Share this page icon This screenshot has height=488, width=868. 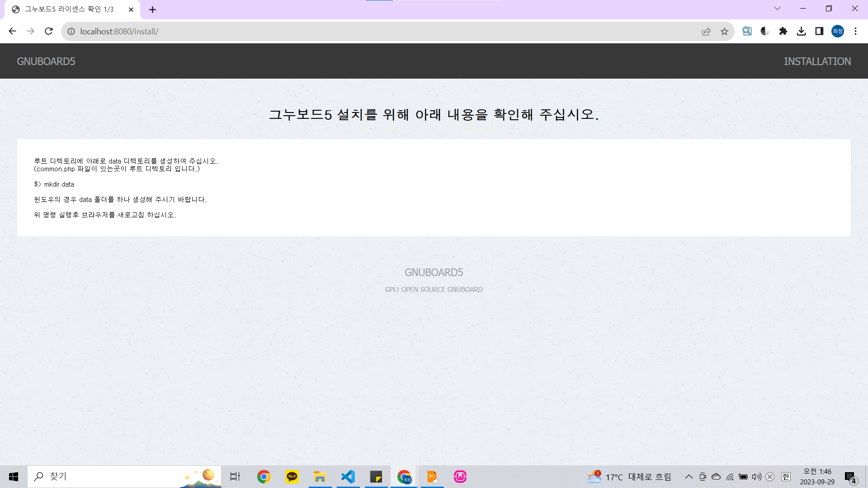tap(706, 31)
